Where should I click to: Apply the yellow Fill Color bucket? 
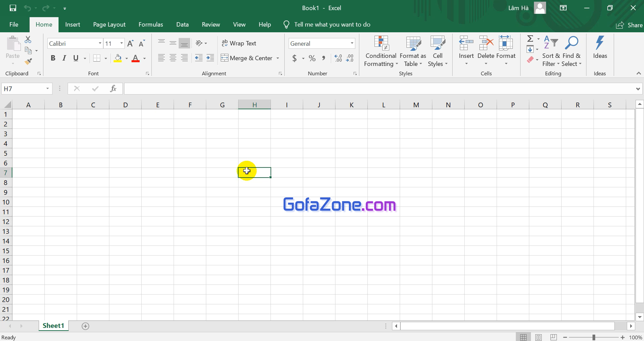click(x=118, y=58)
